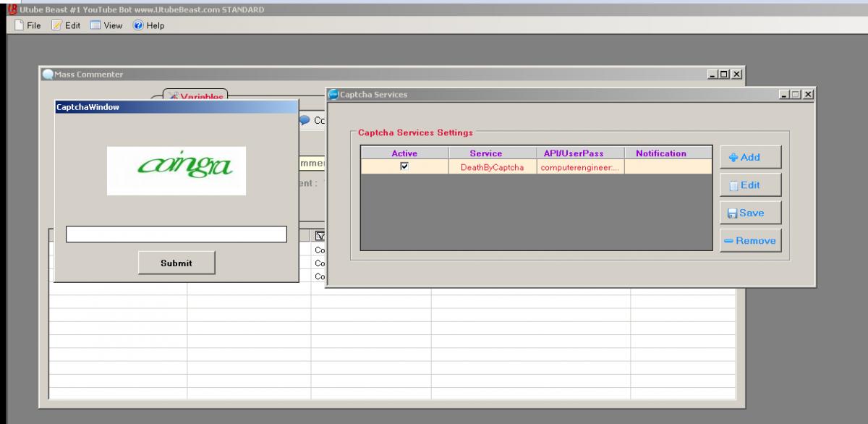Click the green captcha image
This screenshot has height=424, width=868.
coord(176,171)
